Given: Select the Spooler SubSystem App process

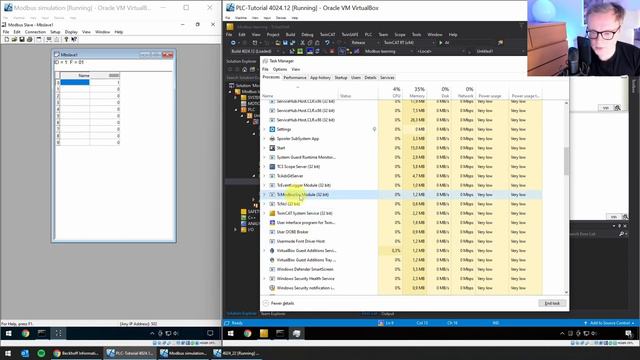Looking at the screenshot, I should [x=298, y=139].
